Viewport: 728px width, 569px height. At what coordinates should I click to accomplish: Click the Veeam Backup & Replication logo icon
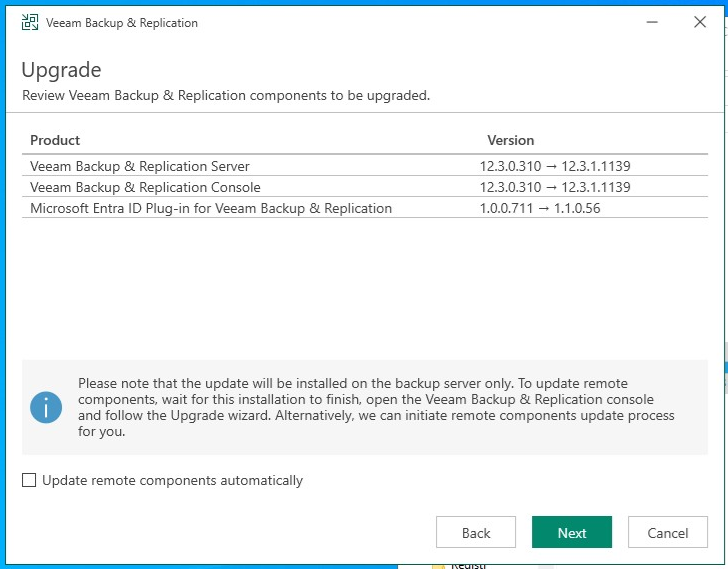pyautogui.click(x=30, y=22)
